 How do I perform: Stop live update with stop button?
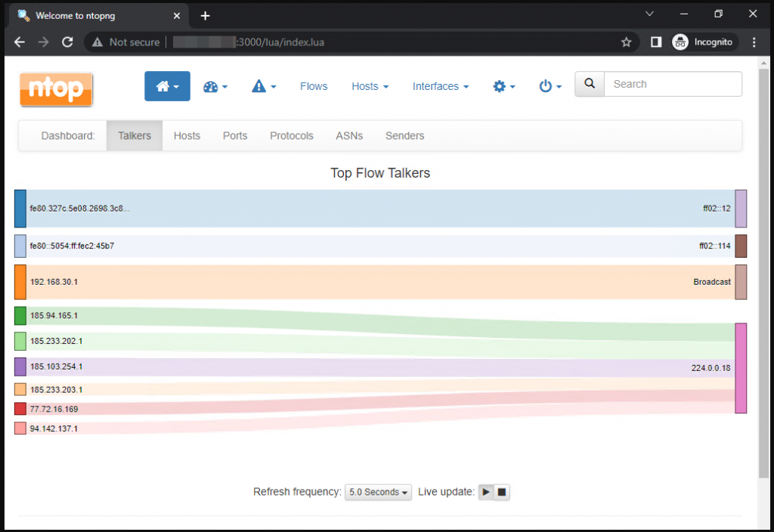pyautogui.click(x=503, y=492)
